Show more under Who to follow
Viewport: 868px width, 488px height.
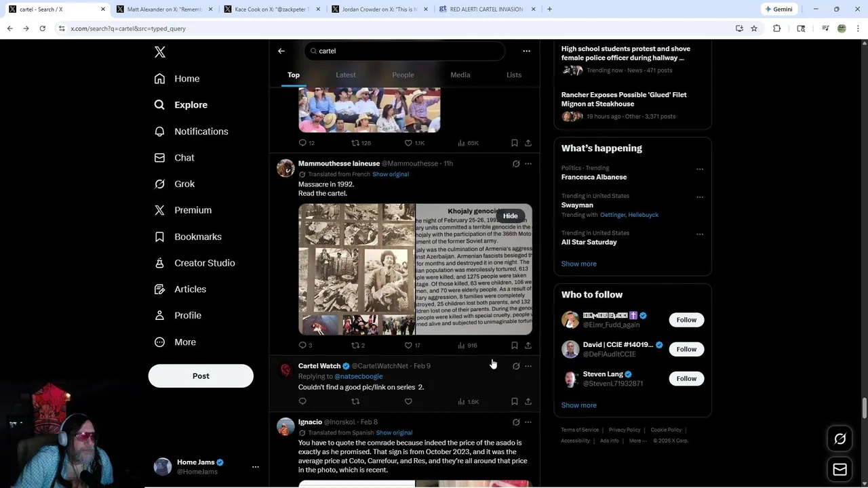578,405
